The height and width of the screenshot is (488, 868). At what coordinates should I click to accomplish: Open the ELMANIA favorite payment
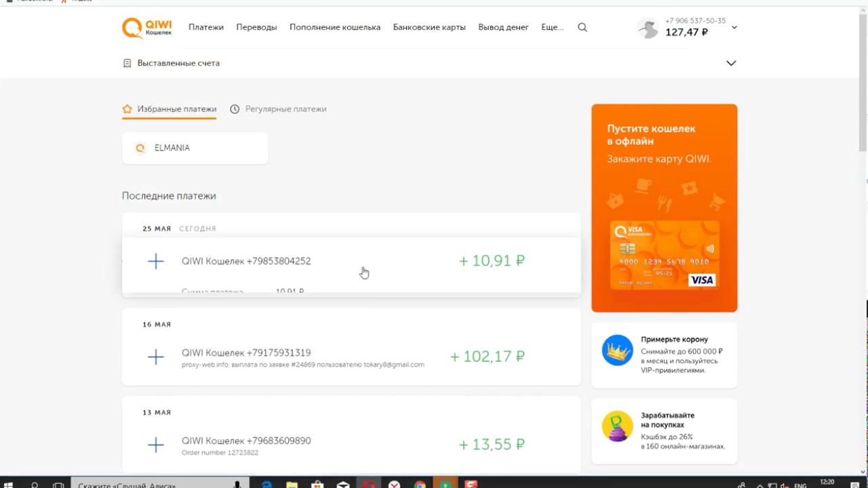195,148
